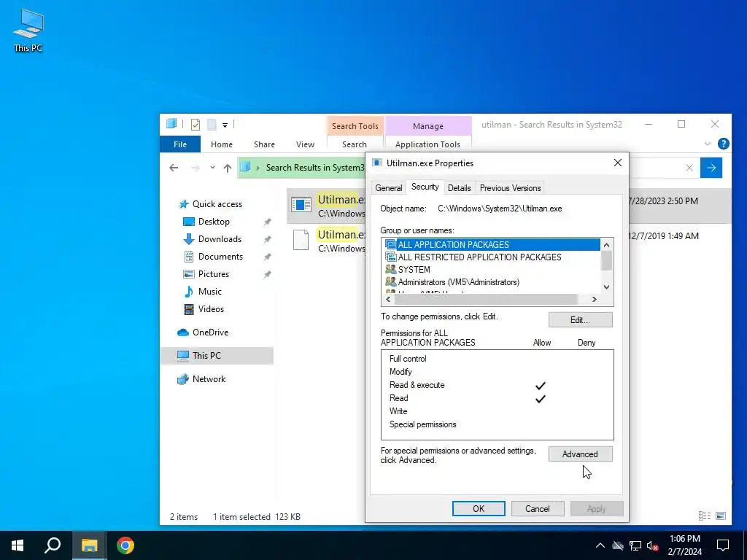This screenshot has height=560, width=747.
Task: Click the Read & execute Allow checkmark
Action: click(x=541, y=385)
